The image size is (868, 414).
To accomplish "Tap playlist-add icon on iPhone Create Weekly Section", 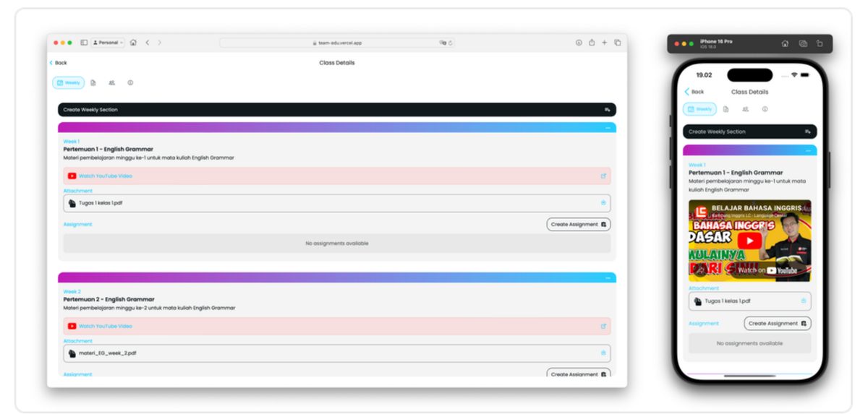I will tap(807, 131).
